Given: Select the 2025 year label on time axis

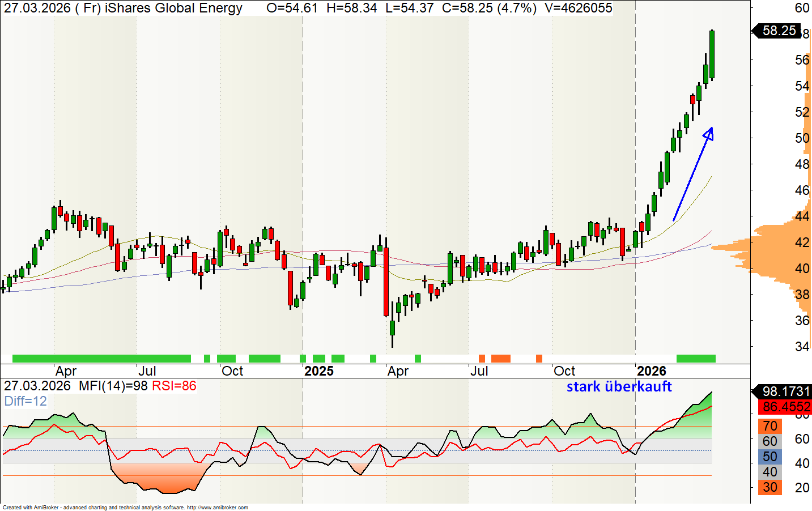Looking at the screenshot, I should (319, 371).
